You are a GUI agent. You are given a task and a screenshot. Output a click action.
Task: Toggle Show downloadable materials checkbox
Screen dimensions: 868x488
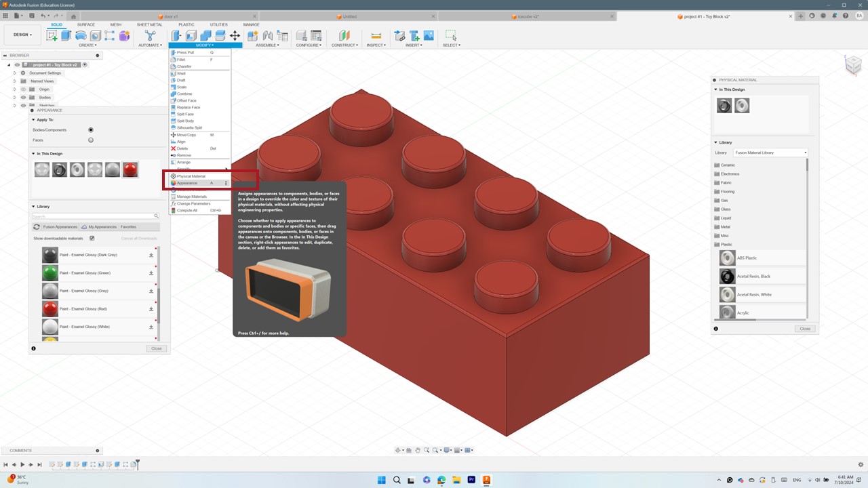[x=92, y=238]
